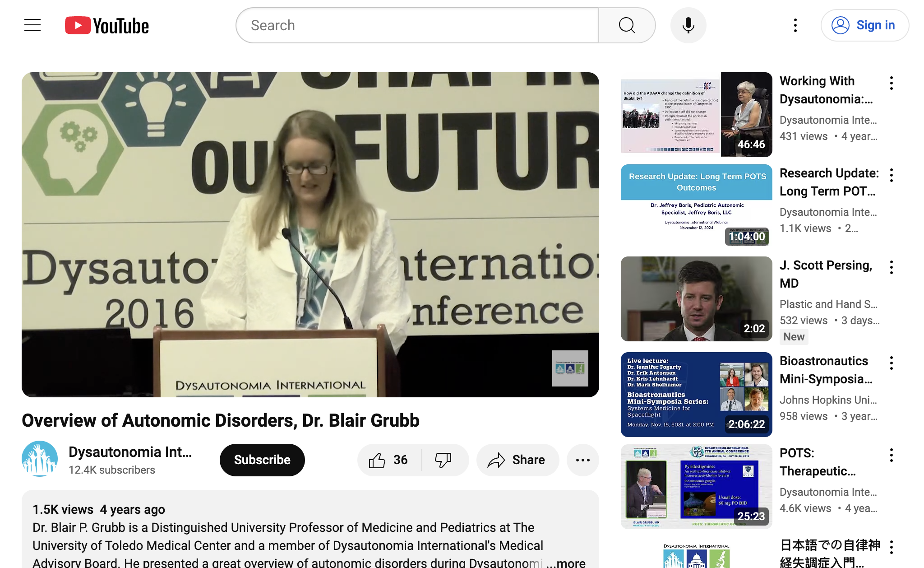Click 12.4K subscribers text
Viewport: 924px width, 568px height.
click(112, 470)
